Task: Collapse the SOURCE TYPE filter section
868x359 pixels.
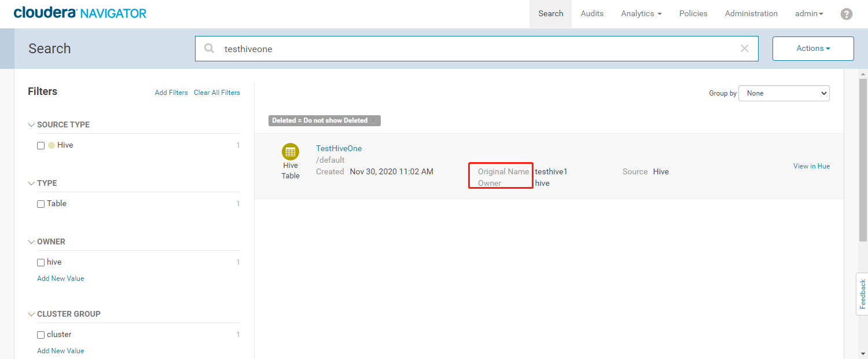Action: point(31,125)
